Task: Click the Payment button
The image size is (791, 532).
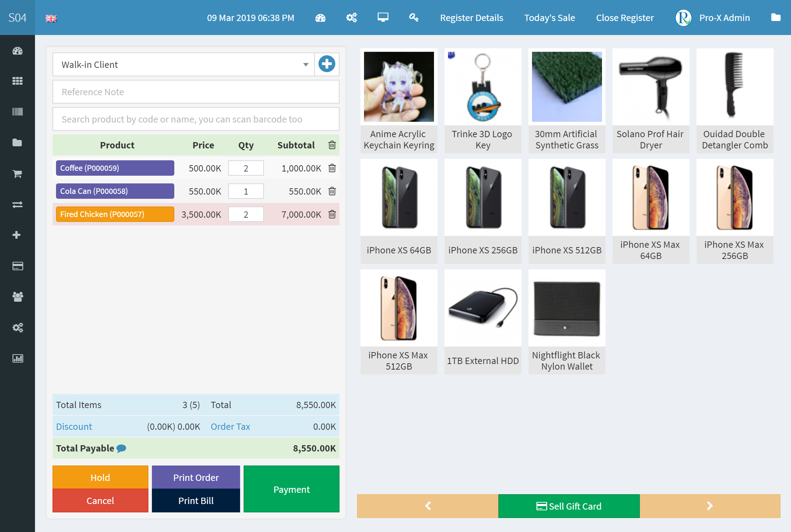Action: (292, 489)
